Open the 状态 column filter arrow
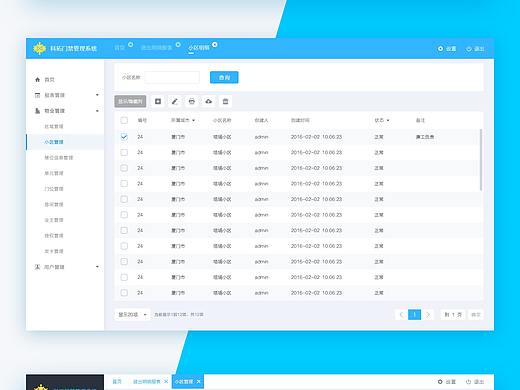The width and height of the screenshot is (520, 390). (388, 120)
